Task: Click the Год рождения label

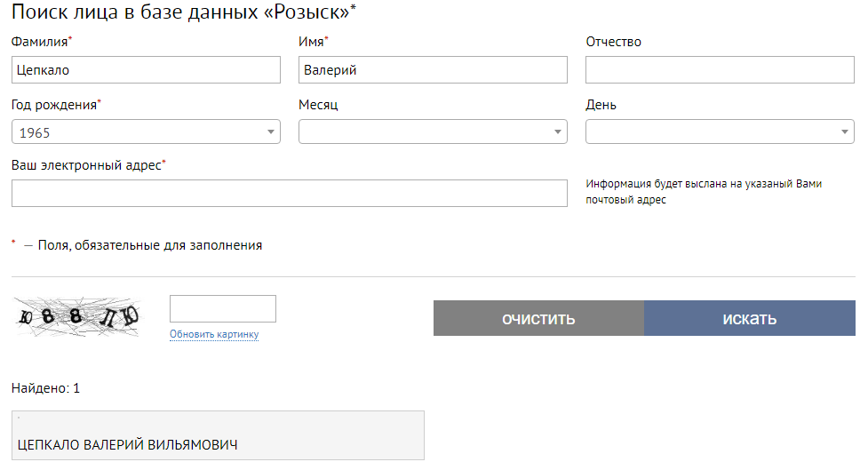Action: (x=53, y=104)
